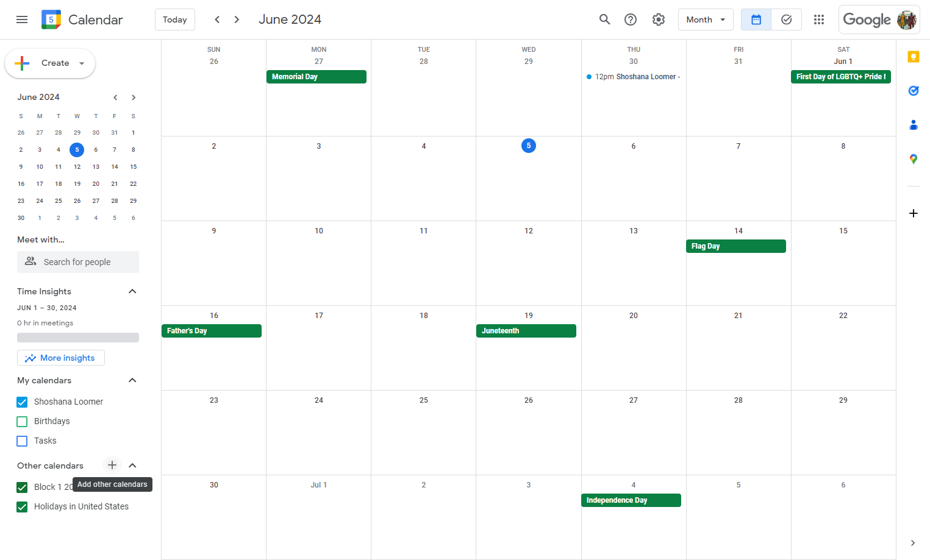Viewport: 930px width, 560px height.
Task: Hide the side panel chevron
Action: click(x=913, y=543)
